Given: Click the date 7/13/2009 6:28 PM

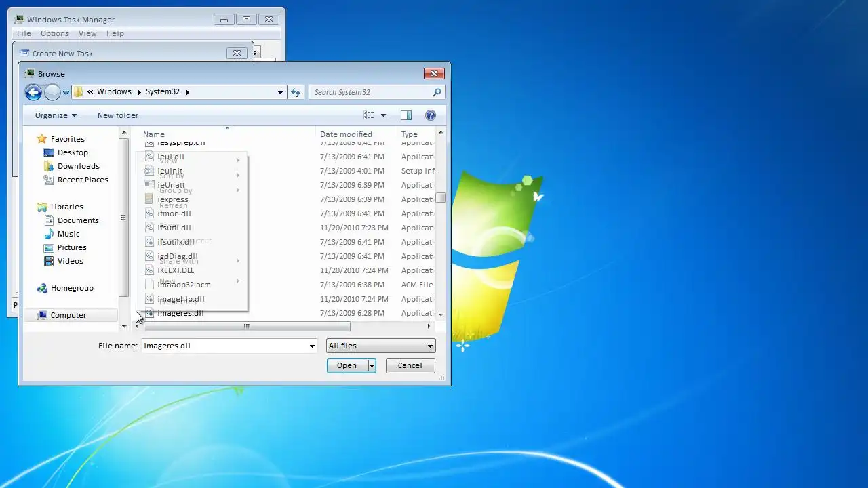Looking at the screenshot, I should coord(352,313).
